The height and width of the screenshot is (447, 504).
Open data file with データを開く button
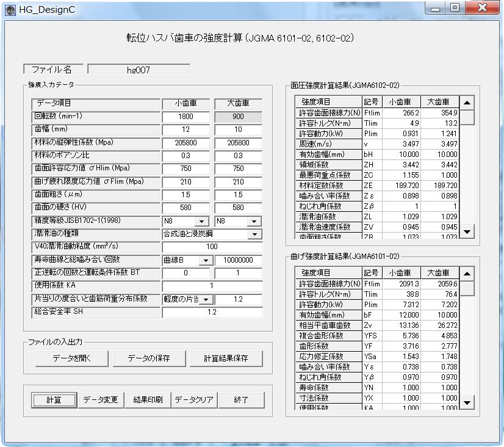[71, 358]
